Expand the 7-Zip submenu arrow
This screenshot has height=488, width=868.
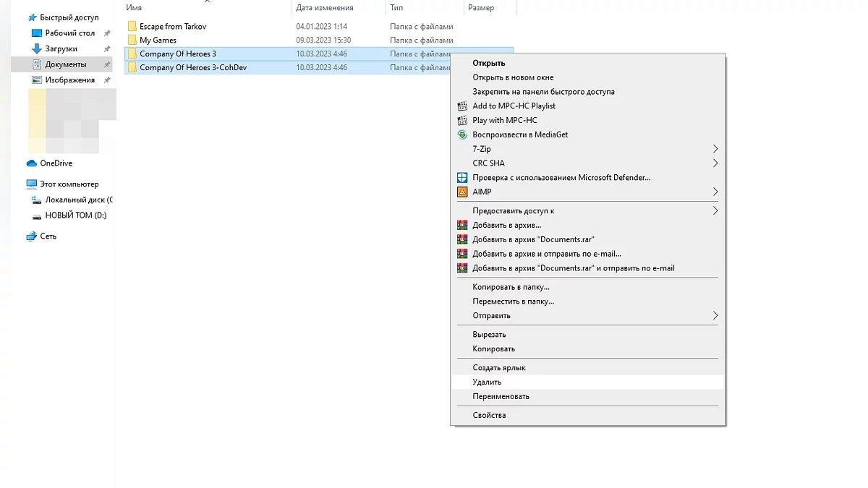pyautogui.click(x=715, y=149)
